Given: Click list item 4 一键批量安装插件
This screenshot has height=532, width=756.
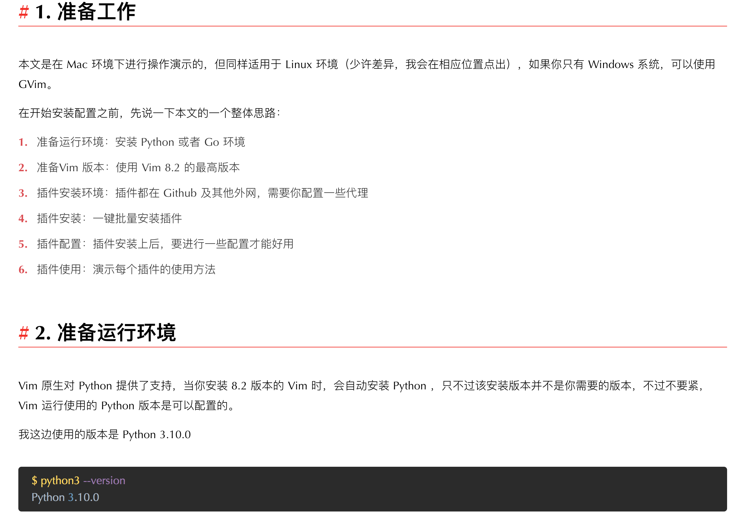Looking at the screenshot, I should (x=109, y=218).
